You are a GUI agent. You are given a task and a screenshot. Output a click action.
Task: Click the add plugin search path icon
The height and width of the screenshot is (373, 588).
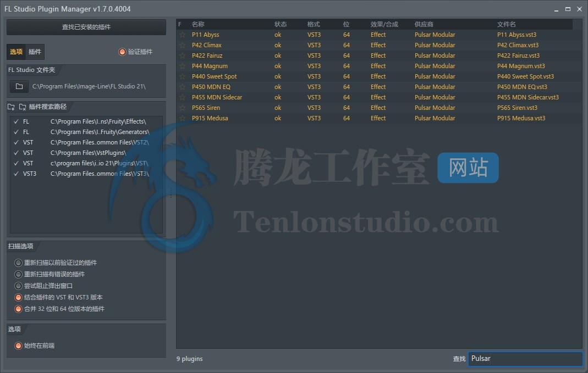[12, 107]
